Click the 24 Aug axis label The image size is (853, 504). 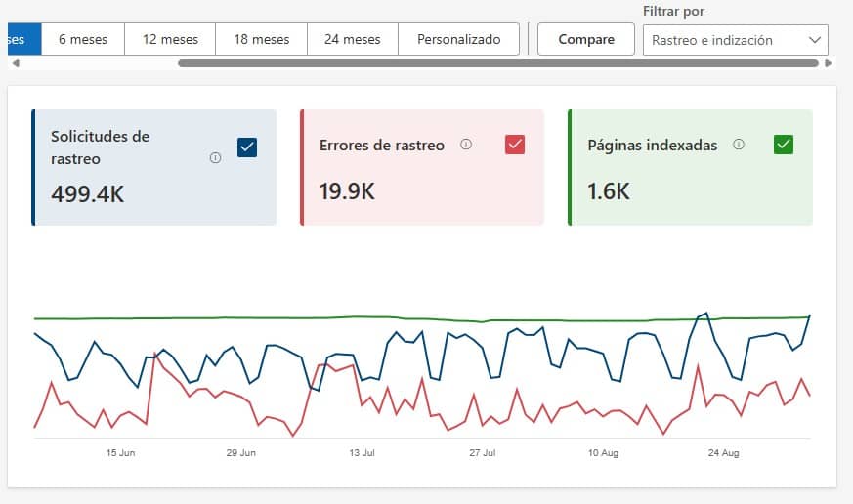(723, 452)
